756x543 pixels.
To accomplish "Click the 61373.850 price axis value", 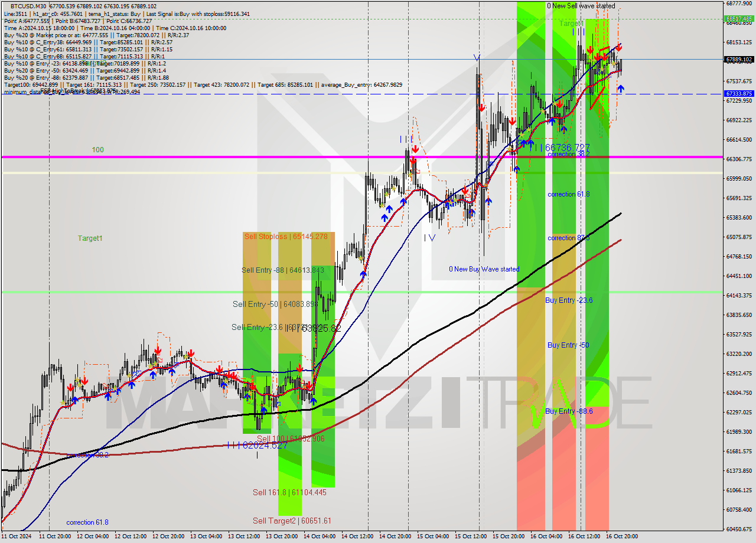I will pyautogui.click(x=739, y=471).
